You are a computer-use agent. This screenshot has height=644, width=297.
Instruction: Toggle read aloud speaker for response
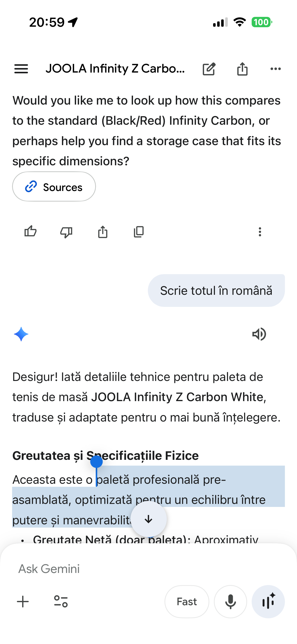coord(259,334)
